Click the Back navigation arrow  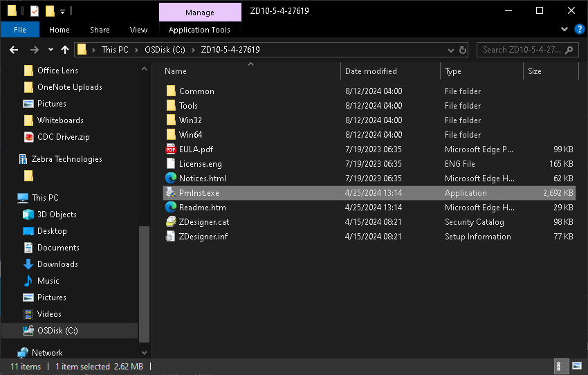pos(13,50)
